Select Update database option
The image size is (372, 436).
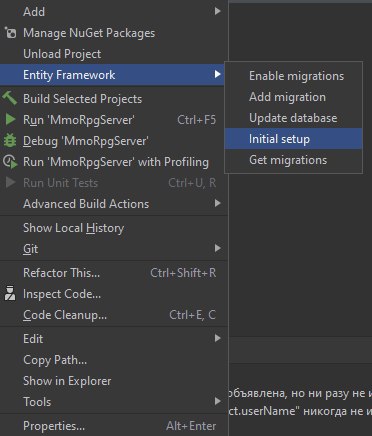point(293,118)
